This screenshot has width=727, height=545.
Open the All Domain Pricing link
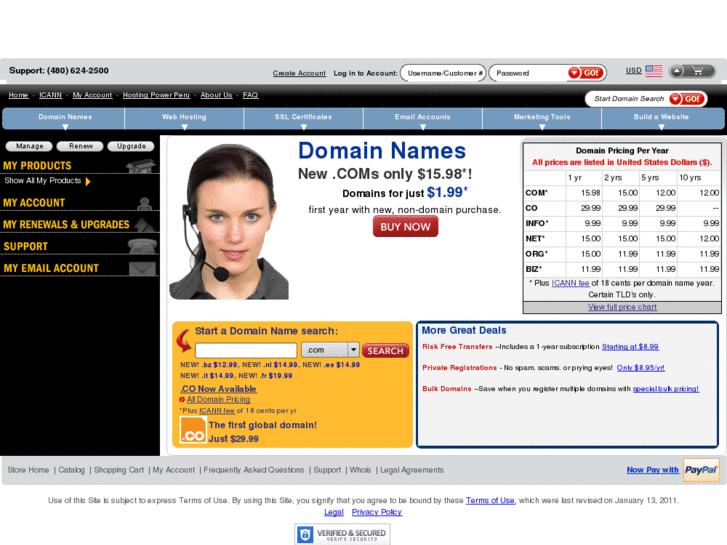(x=218, y=399)
